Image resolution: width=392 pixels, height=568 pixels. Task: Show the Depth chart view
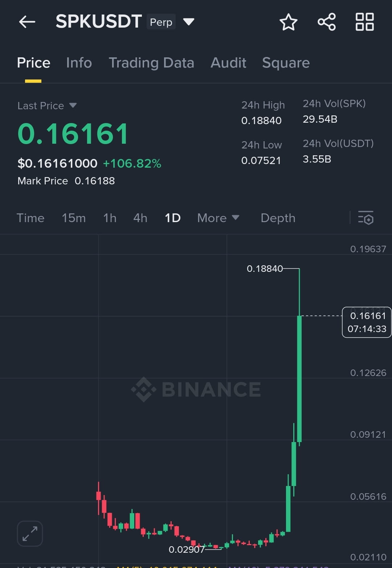(278, 218)
